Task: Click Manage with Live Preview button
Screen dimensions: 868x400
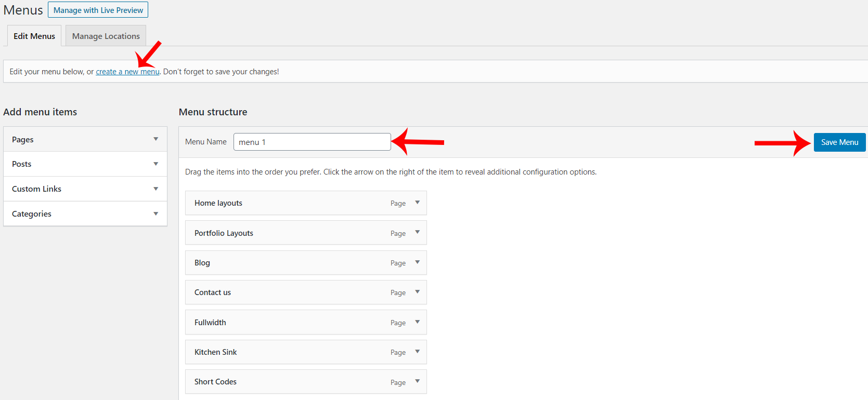Action: click(98, 10)
